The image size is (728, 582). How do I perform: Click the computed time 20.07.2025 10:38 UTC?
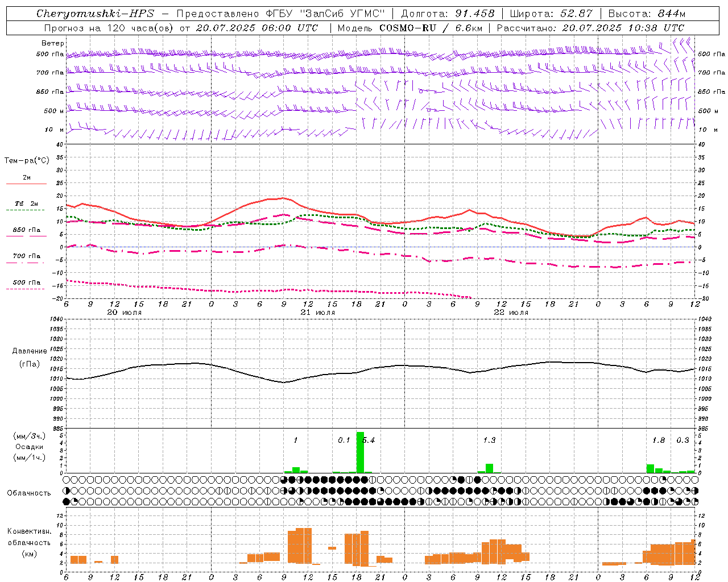[623, 28]
